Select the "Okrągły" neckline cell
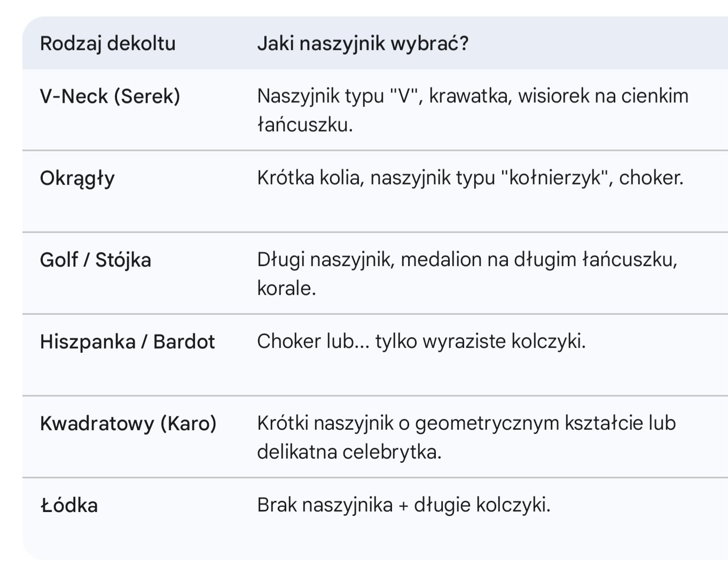 (x=77, y=178)
